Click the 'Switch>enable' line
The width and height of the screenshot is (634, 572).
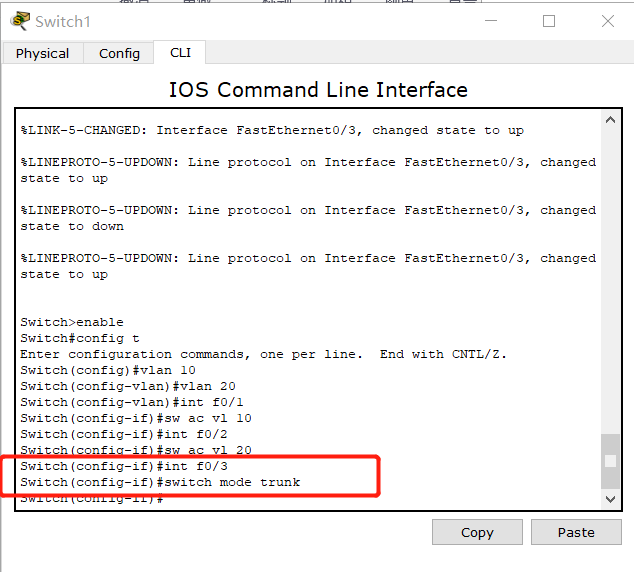point(72,322)
